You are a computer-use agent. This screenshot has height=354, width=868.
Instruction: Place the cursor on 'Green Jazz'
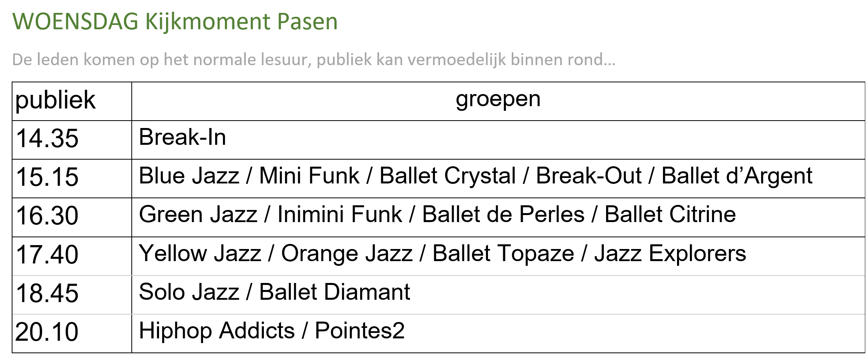pos(198,215)
